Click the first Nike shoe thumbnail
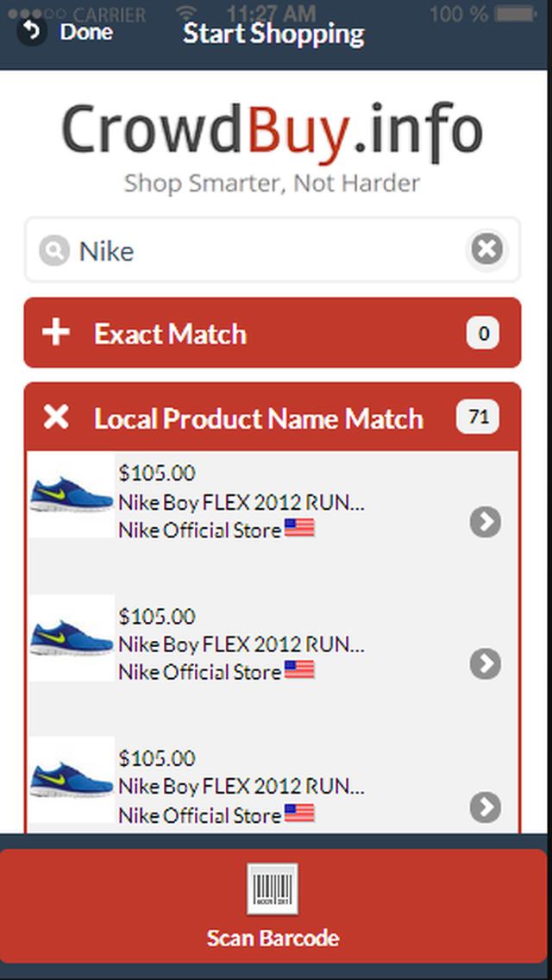The image size is (552, 980). click(72, 495)
